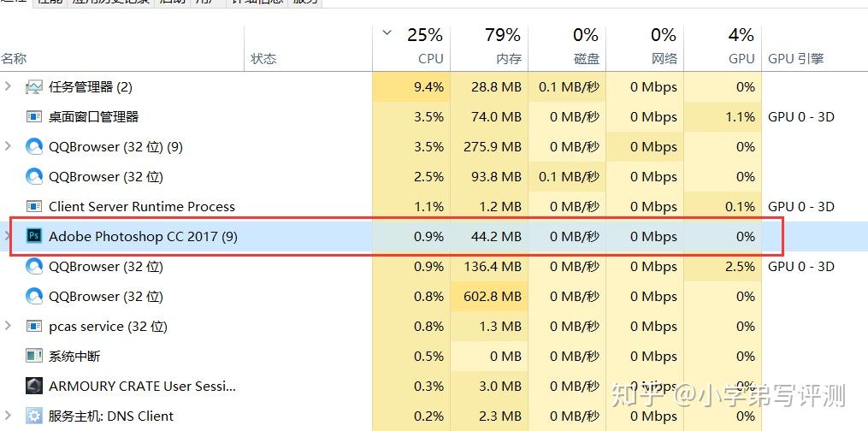Click the GPU 引擎 column header
The image size is (868, 431).
coord(795,59)
